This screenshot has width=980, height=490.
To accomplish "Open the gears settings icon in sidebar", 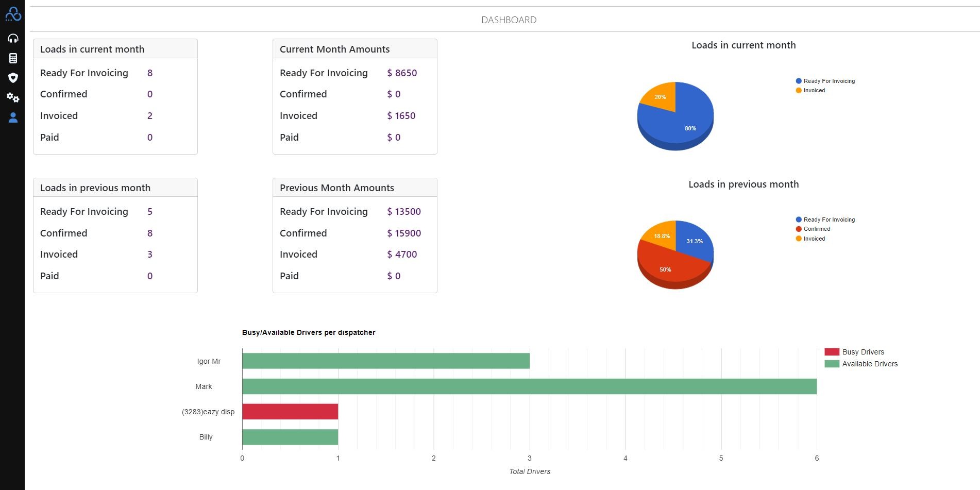I will 13,97.
